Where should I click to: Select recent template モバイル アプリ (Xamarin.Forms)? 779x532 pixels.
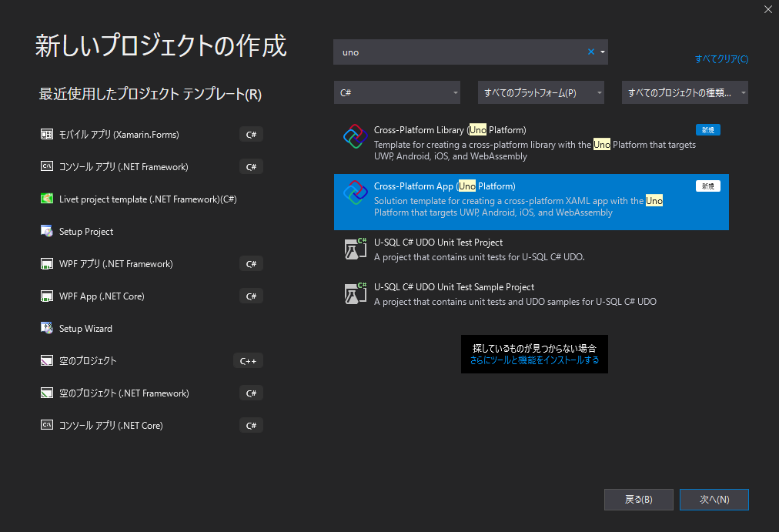(x=152, y=134)
